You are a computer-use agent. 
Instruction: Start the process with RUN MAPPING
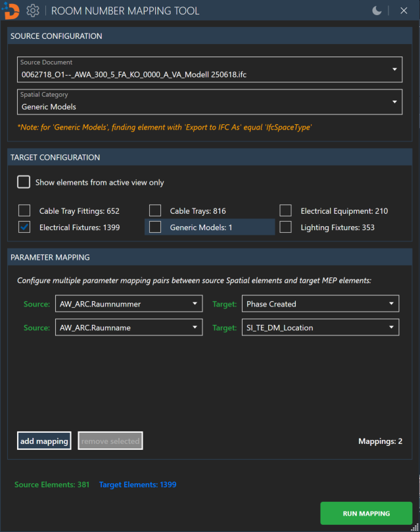[366, 513]
